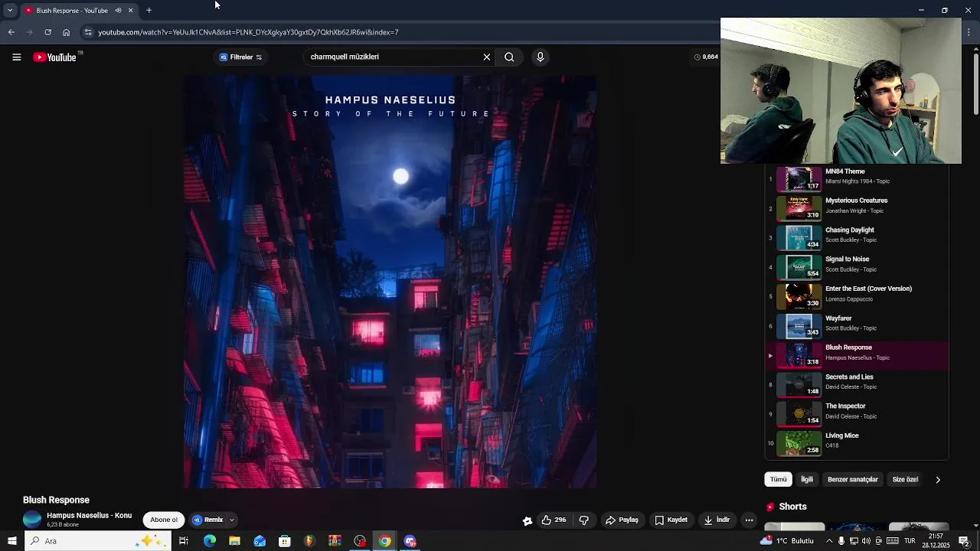Open Microsoft Store from the taskbar

coord(285,541)
